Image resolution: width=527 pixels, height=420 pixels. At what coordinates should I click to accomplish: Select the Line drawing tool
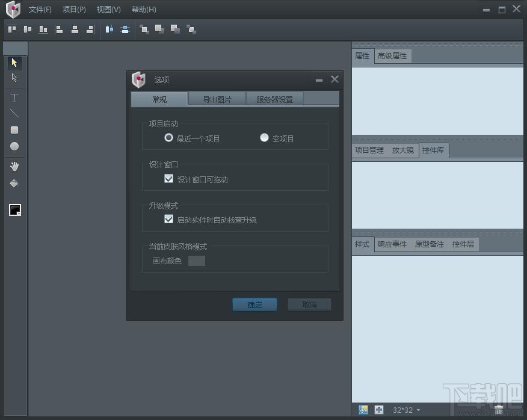pyautogui.click(x=14, y=113)
